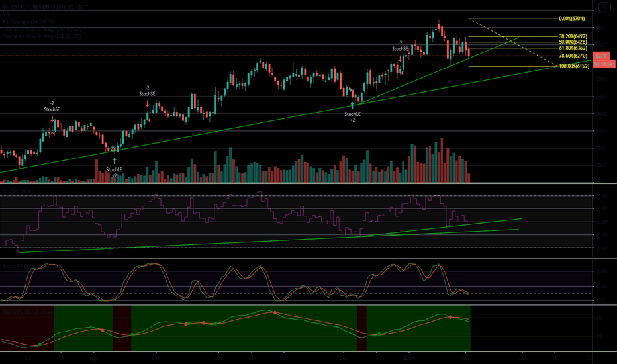Click the red crossover dot at the PMO January 2021 peak
This screenshot has height=364, width=617.
click(451, 317)
